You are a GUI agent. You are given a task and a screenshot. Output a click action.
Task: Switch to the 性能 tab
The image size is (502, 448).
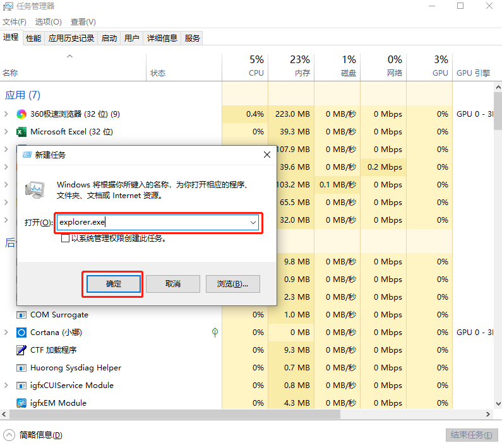click(x=33, y=38)
